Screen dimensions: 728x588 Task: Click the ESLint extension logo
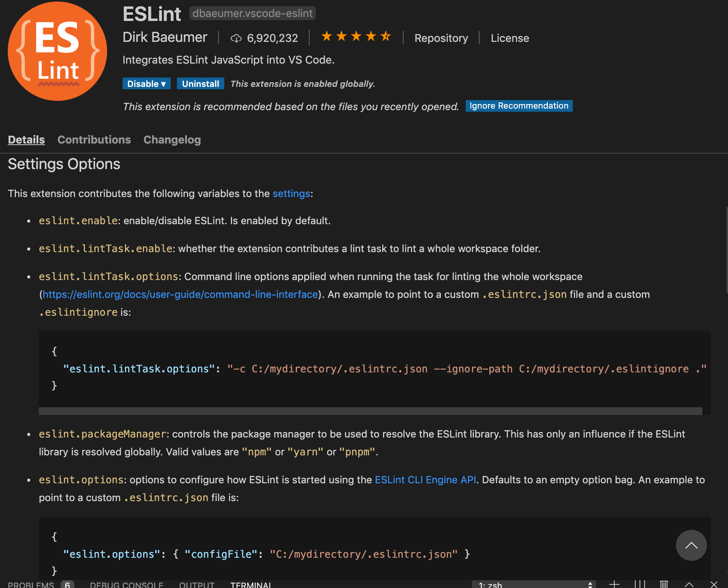click(57, 51)
